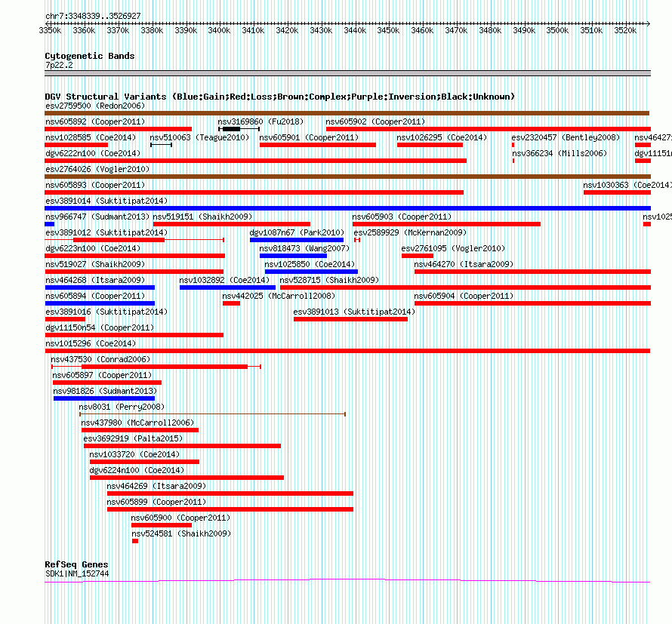Click nsv981826 (Sudmant2013) label

pyautogui.click(x=106, y=391)
